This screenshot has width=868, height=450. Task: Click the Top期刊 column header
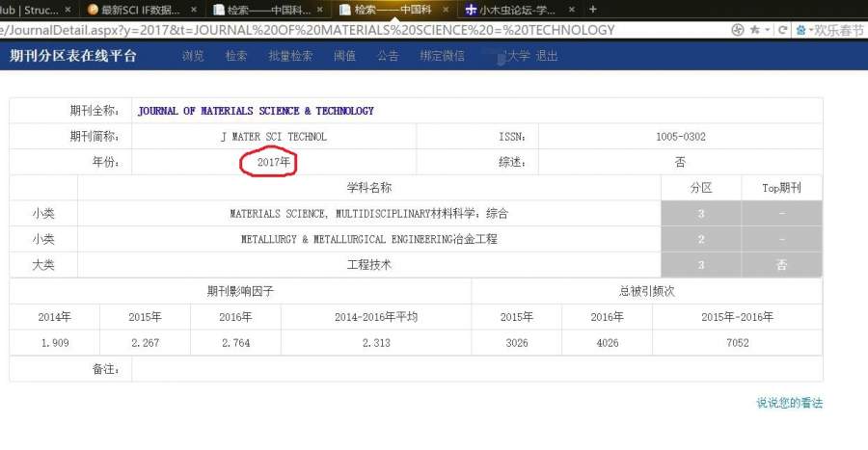pos(781,188)
